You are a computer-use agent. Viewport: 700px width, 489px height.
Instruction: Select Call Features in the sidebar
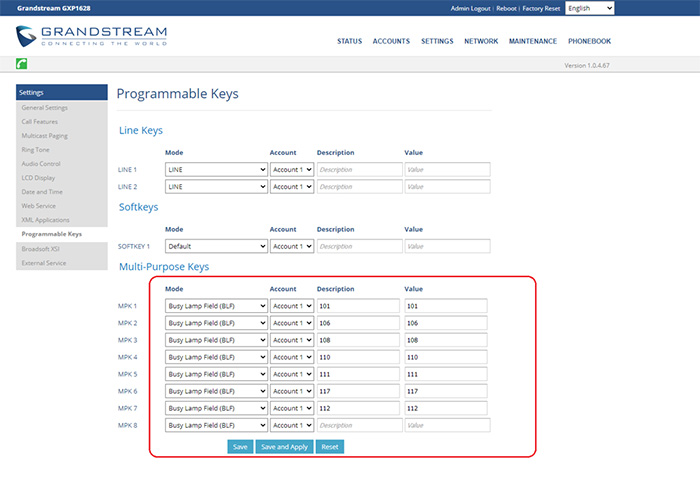(41, 121)
